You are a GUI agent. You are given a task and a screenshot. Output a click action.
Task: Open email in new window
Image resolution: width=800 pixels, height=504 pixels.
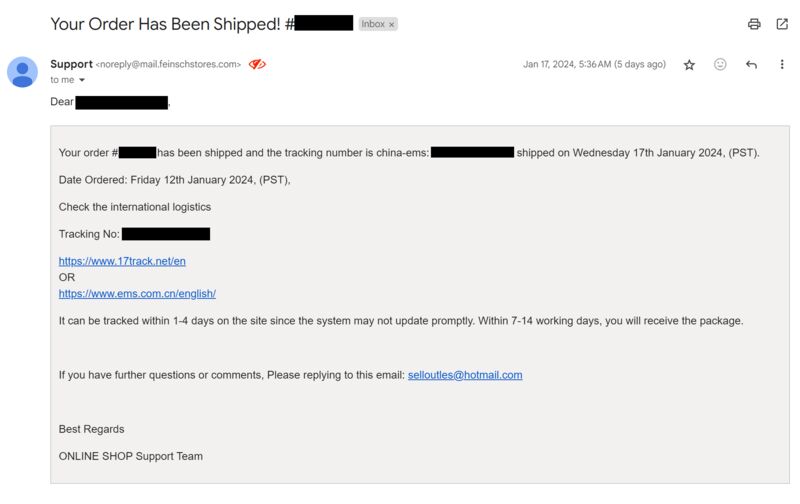point(782,24)
